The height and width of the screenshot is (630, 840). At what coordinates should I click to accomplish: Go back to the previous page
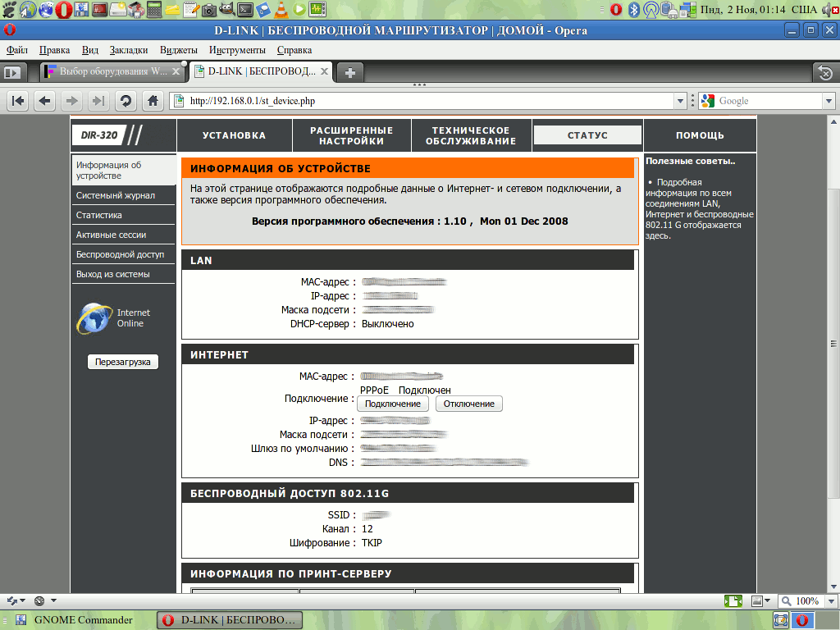click(45, 101)
